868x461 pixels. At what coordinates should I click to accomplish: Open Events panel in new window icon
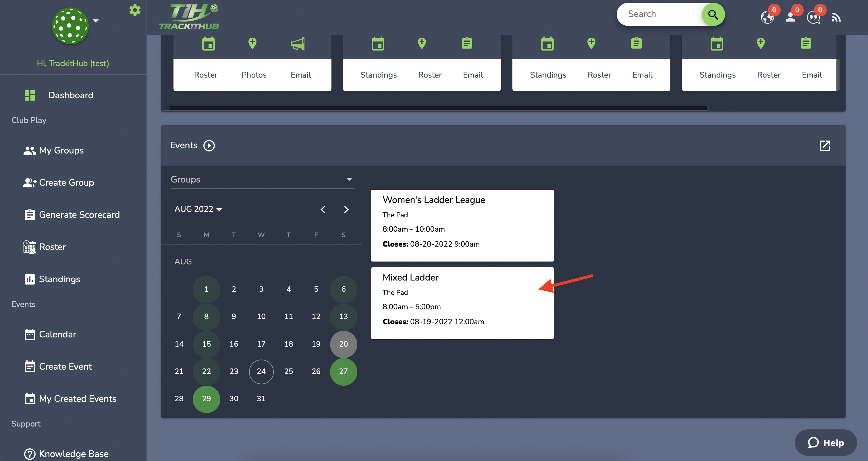(825, 146)
